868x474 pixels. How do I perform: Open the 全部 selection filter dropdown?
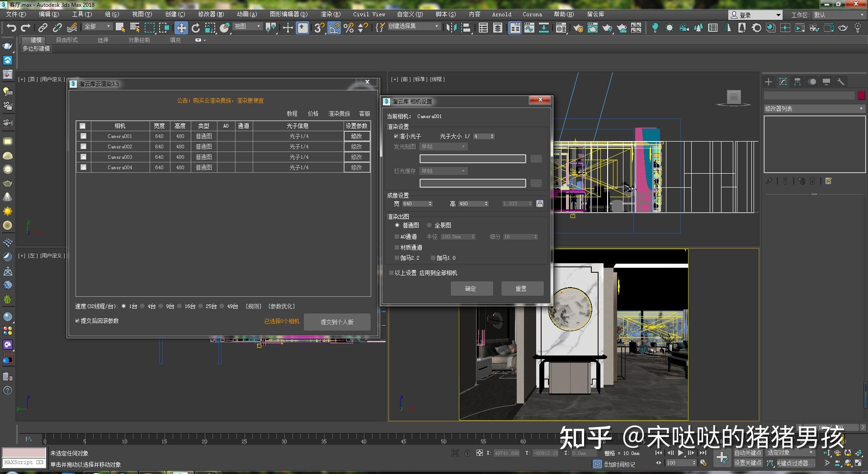point(97,27)
